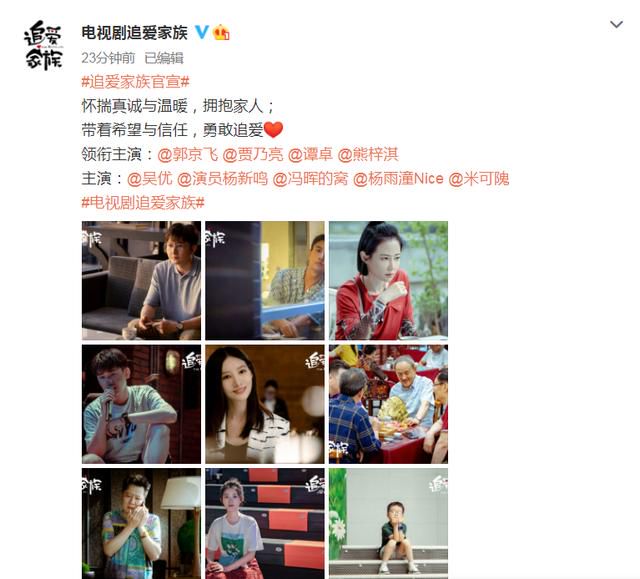
Task: Open the #电视剧追爱家族# hashtag link
Action: coord(143,202)
